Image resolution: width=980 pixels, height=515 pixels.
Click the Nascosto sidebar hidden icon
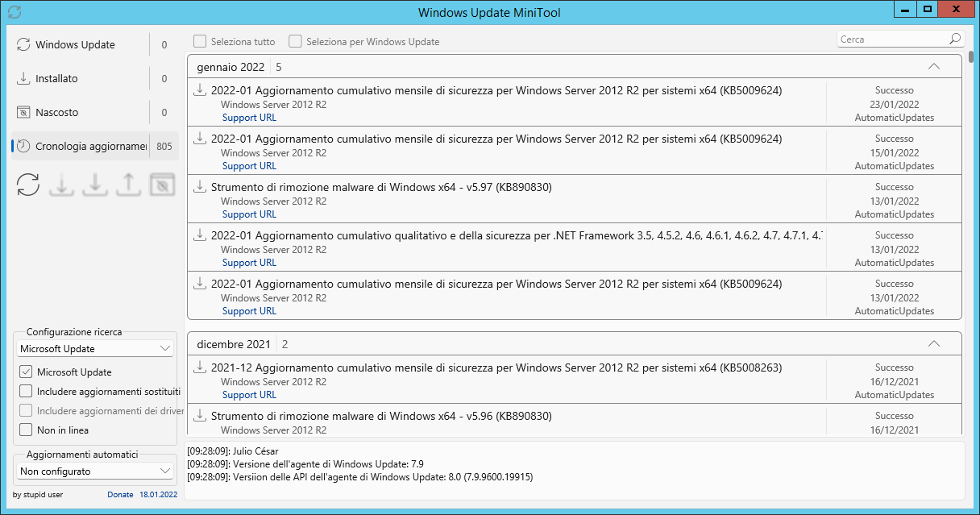[23, 113]
